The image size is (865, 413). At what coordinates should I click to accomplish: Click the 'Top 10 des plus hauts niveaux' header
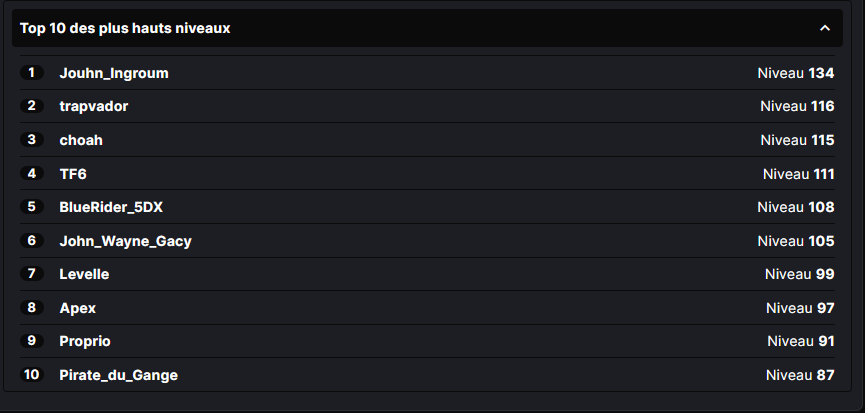[x=125, y=28]
